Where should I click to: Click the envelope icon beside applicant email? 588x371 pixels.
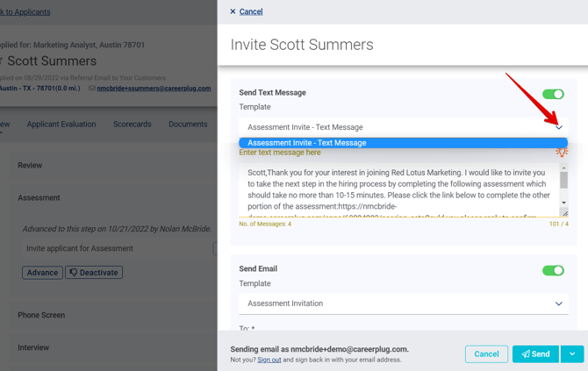coord(92,89)
